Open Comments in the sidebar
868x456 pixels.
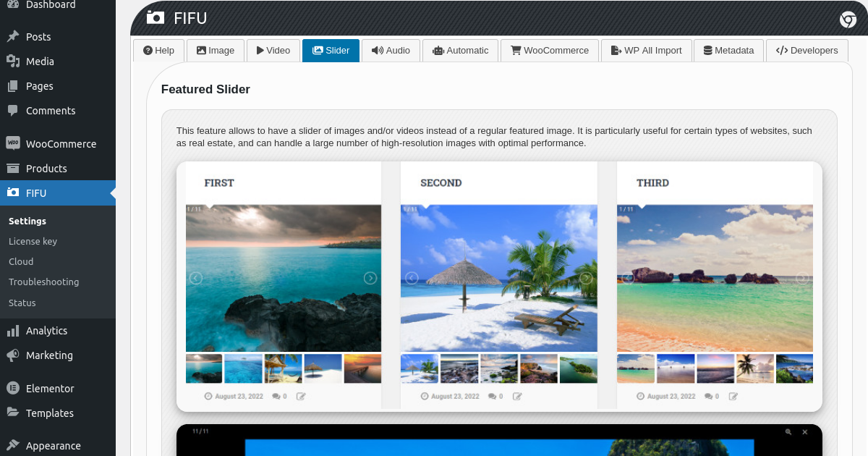click(58, 111)
